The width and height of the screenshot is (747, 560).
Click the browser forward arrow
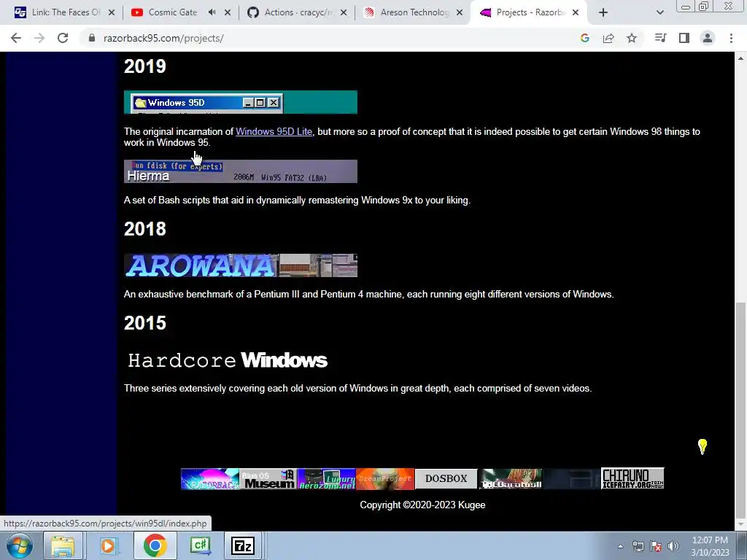tap(39, 38)
